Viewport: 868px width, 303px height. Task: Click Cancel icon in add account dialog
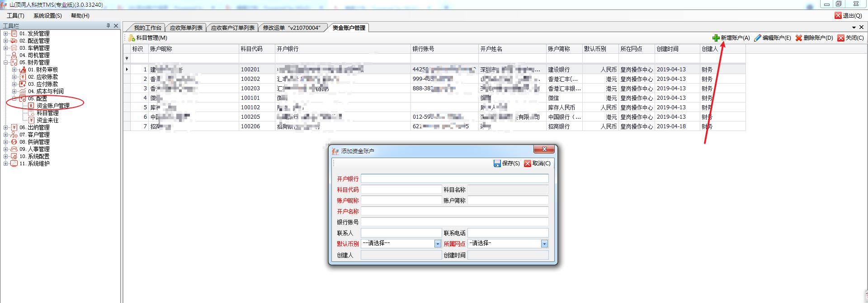[x=528, y=163]
